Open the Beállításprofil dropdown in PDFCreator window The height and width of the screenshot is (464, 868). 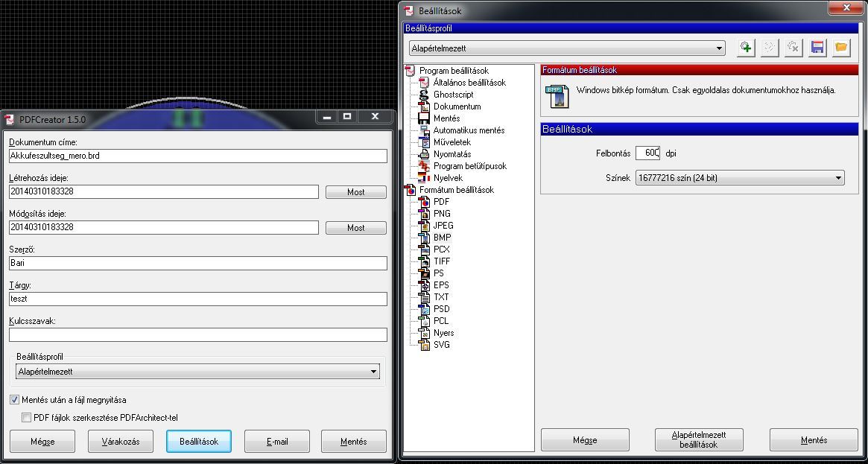click(x=197, y=372)
